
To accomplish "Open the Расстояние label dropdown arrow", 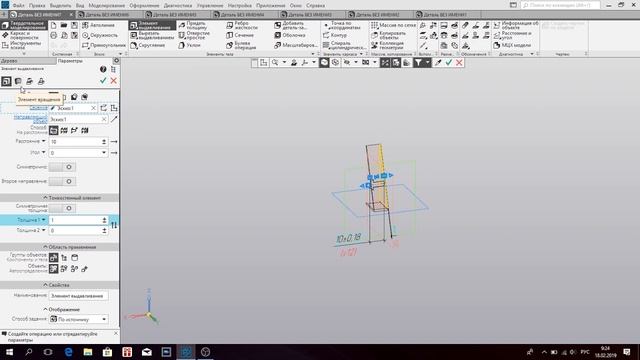I will (x=44, y=141).
